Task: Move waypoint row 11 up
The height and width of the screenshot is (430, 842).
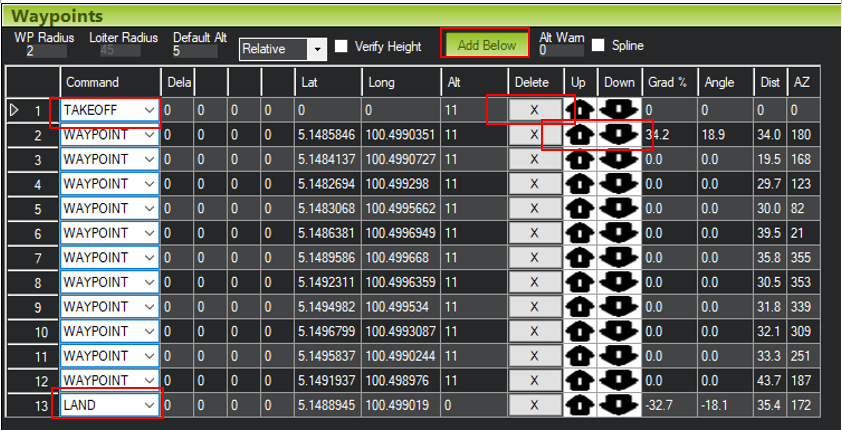Action: coord(580,356)
